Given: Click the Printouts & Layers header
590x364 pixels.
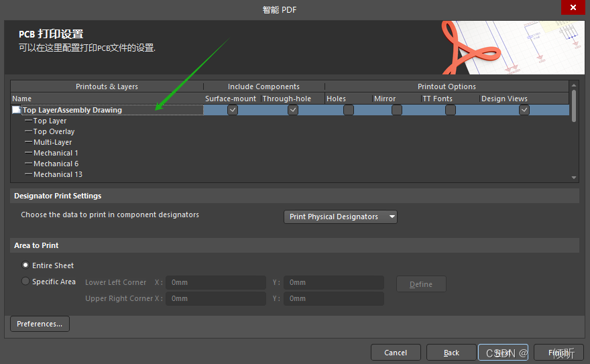Looking at the screenshot, I should tap(107, 86).
